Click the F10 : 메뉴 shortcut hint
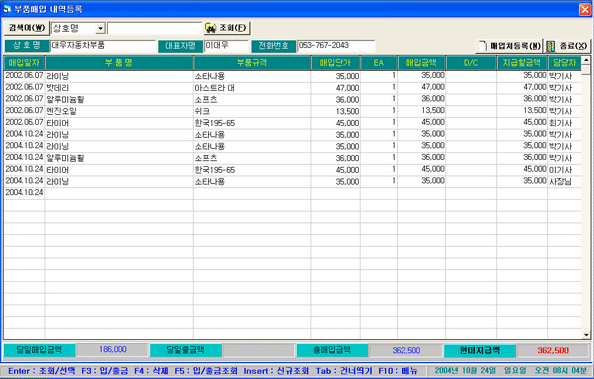Image resolution: width=594 pixels, height=379 pixels. 398,371
